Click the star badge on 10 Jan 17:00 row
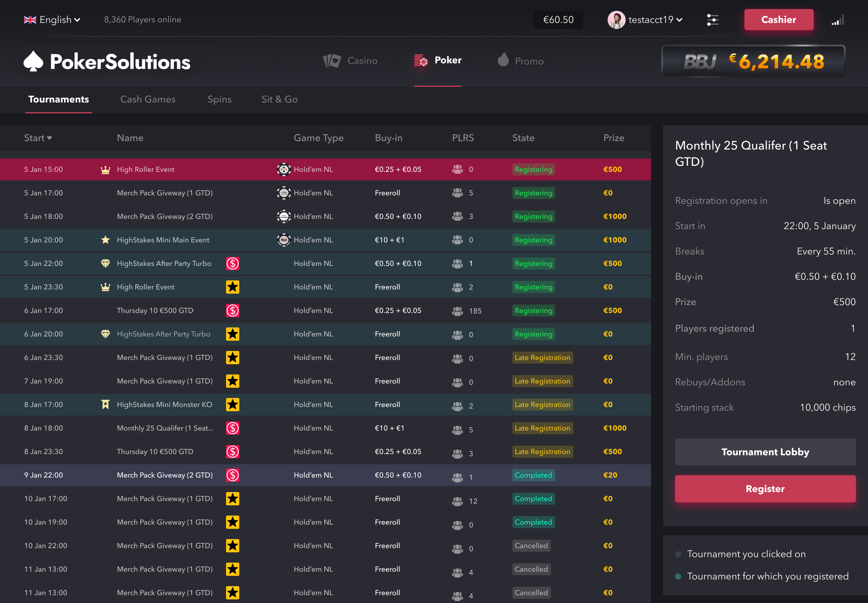Viewport: 868px width, 603px height. [x=233, y=499]
